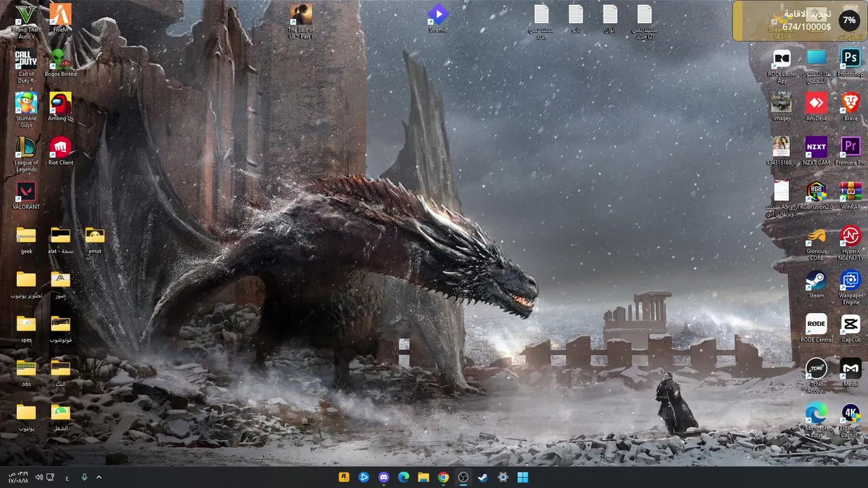Select the AnyDesk desktop icon
Image resolution: width=868 pixels, height=488 pixels.
[x=816, y=106]
